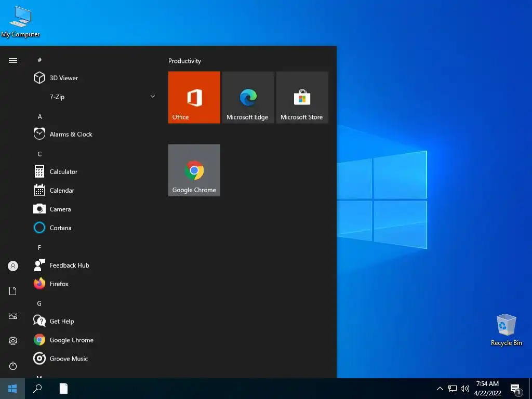Launch the Google Chrome pinned tile
Screen dimensions: 532x399
(194, 170)
